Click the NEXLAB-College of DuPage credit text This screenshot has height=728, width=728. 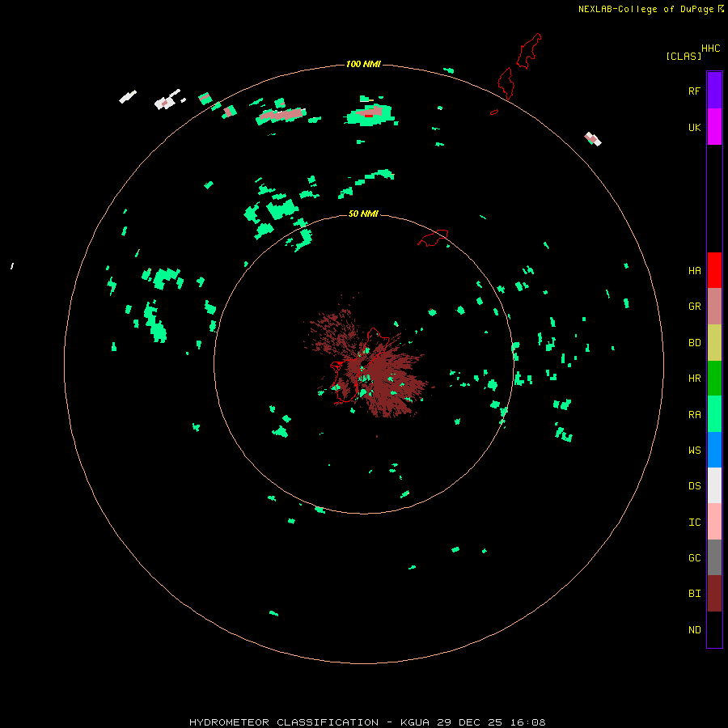645,9
